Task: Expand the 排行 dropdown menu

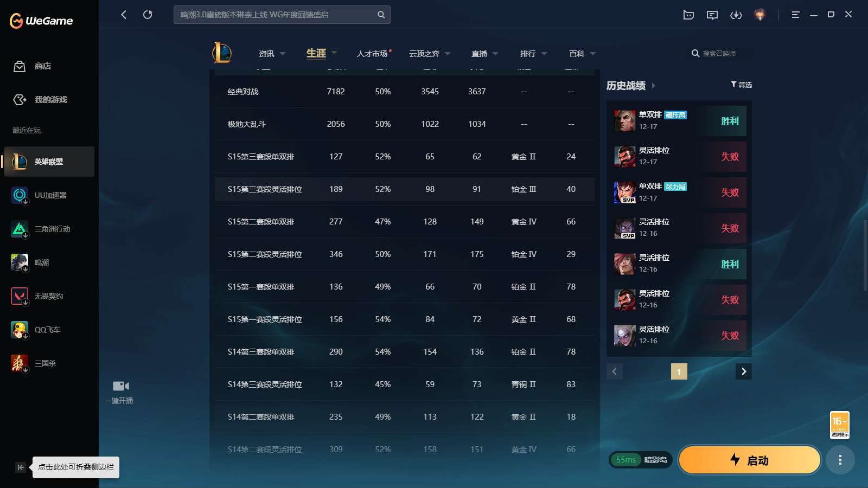Action: pos(529,54)
